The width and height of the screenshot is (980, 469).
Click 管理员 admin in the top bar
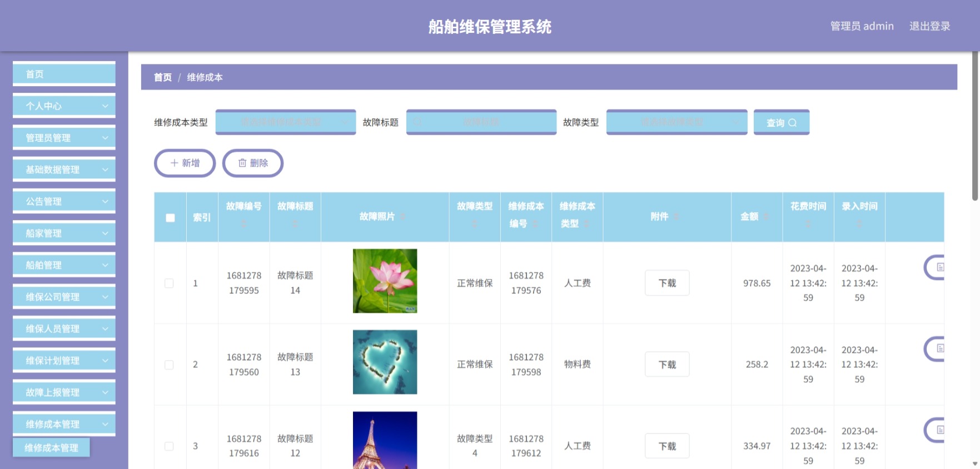(x=862, y=26)
